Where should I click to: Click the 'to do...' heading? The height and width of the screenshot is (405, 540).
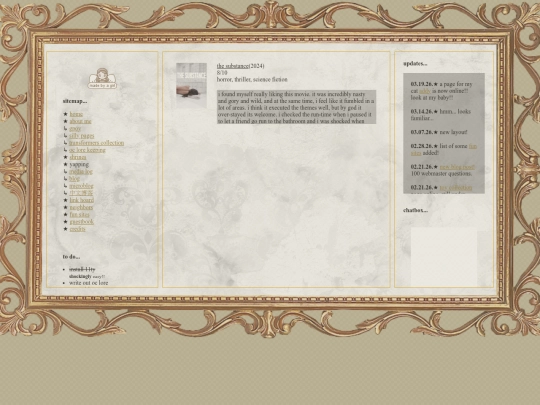[71, 257]
